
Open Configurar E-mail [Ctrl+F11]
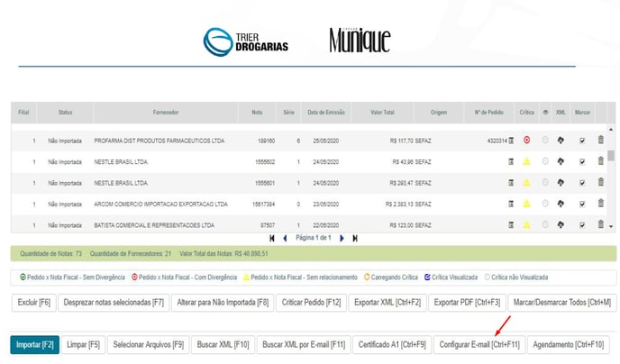479,345
